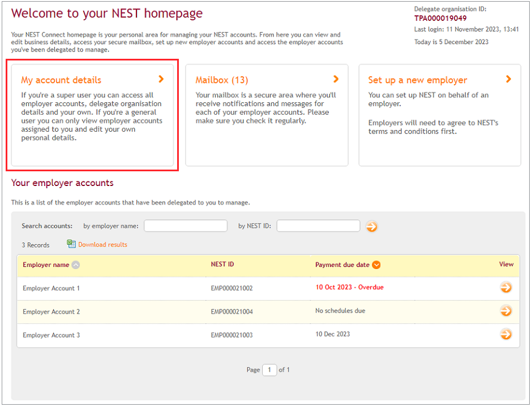Expand page navigation at bottom of results
The image size is (532, 407).
269,370
